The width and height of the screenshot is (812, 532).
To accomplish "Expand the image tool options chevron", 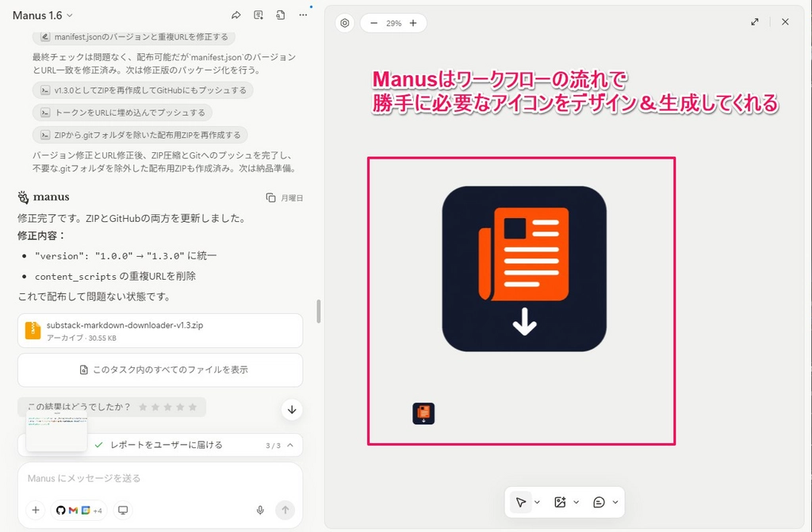I will tap(576, 502).
